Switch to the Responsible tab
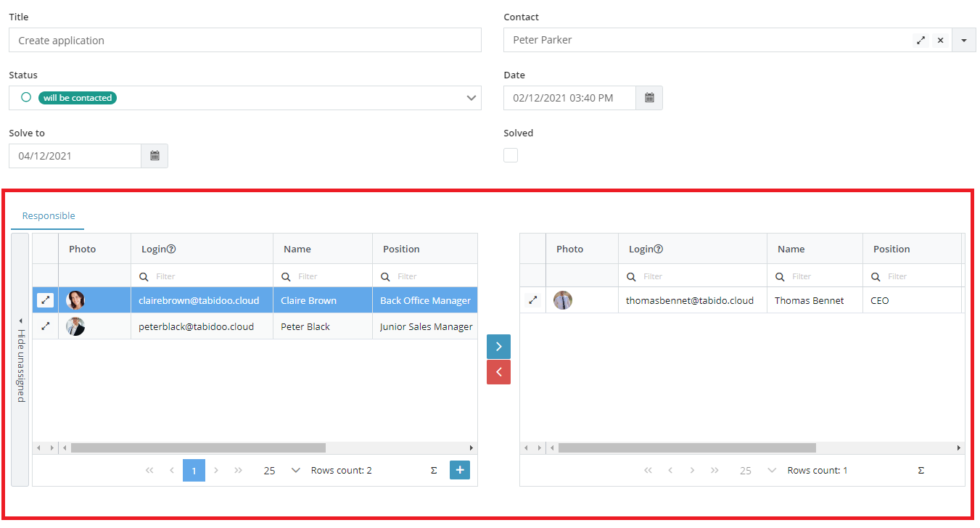The height and width of the screenshot is (528, 980). click(49, 216)
